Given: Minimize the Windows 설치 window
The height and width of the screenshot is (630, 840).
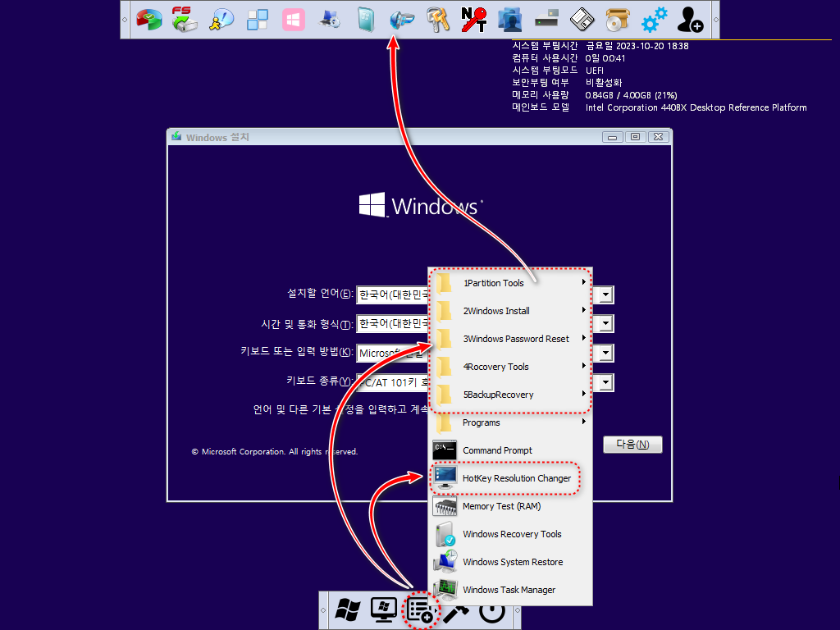Looking at the screenshot, I should coord(612,137).
